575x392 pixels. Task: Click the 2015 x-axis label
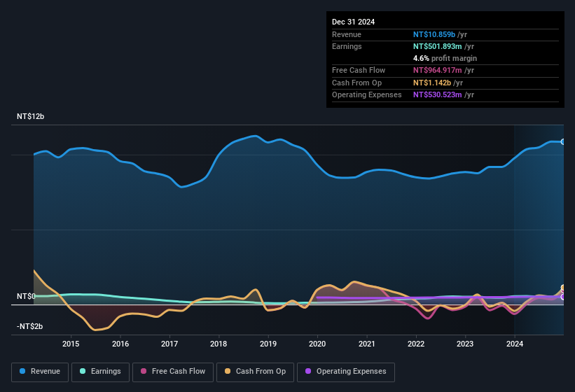(71, 344)
